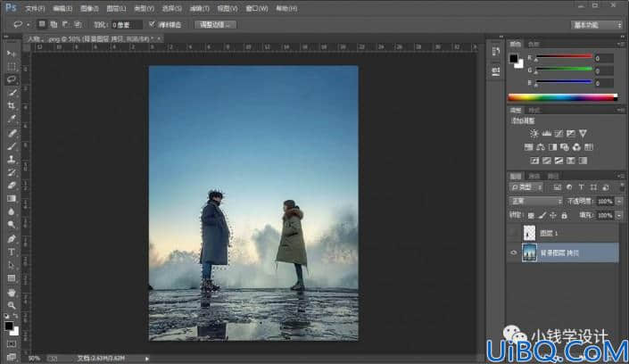Add a Photo Filter adjustment
The width and height of the screenshot is (629, 364).
pos(565,147)
